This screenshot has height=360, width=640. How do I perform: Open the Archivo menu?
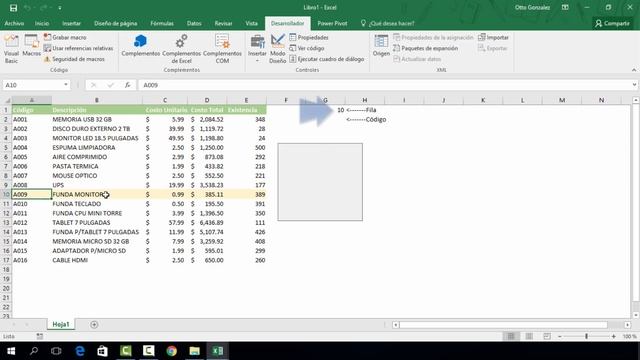(x=14, y=23)
